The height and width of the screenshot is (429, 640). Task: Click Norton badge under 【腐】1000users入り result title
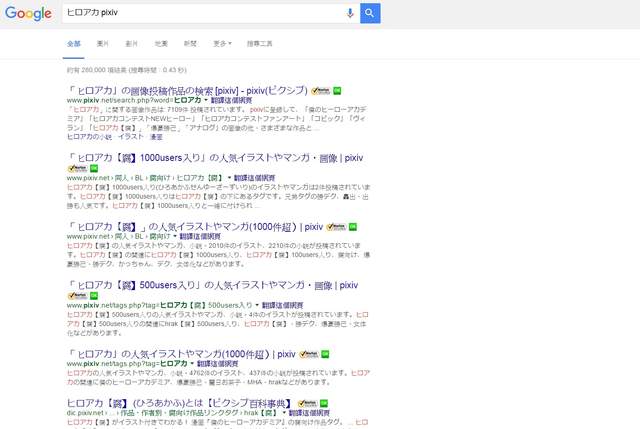click(77, 168)
